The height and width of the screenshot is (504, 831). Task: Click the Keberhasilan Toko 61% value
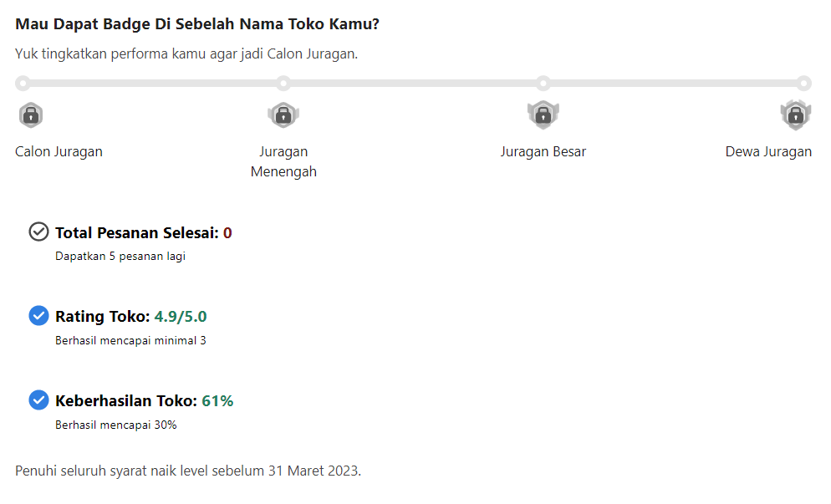click(x=217, y=401)
